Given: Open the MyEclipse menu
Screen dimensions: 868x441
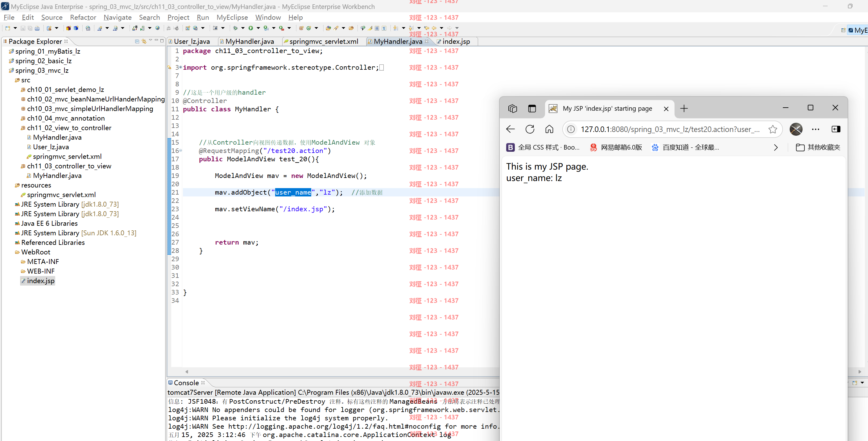Looking at the screenshot, I should click(232, 17).
